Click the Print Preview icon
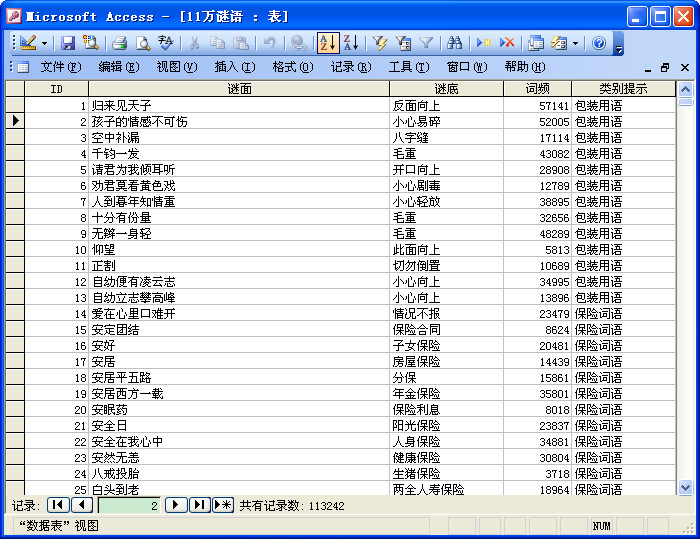This screenshot has width=700, height=539. [x=143, y=43]
